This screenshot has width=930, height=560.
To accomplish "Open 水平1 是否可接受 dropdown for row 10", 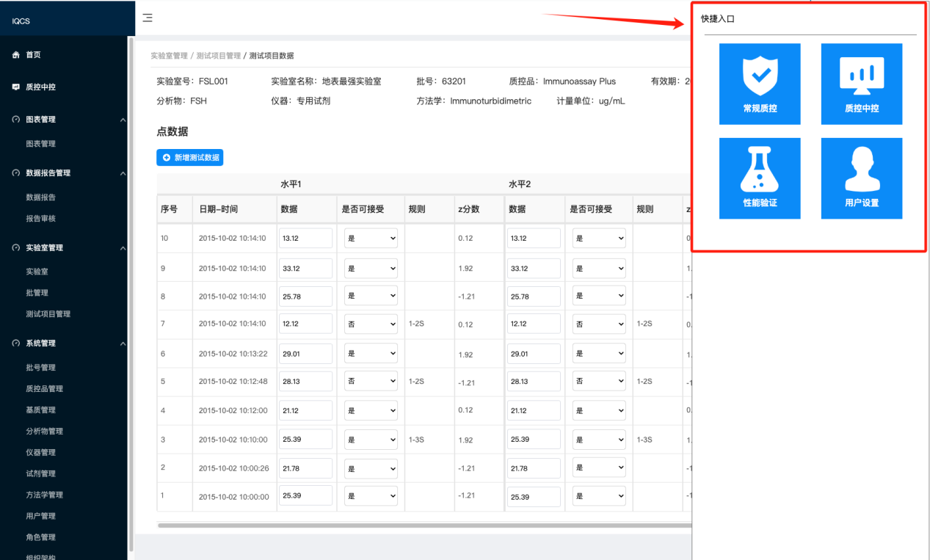I will [371, 238].
